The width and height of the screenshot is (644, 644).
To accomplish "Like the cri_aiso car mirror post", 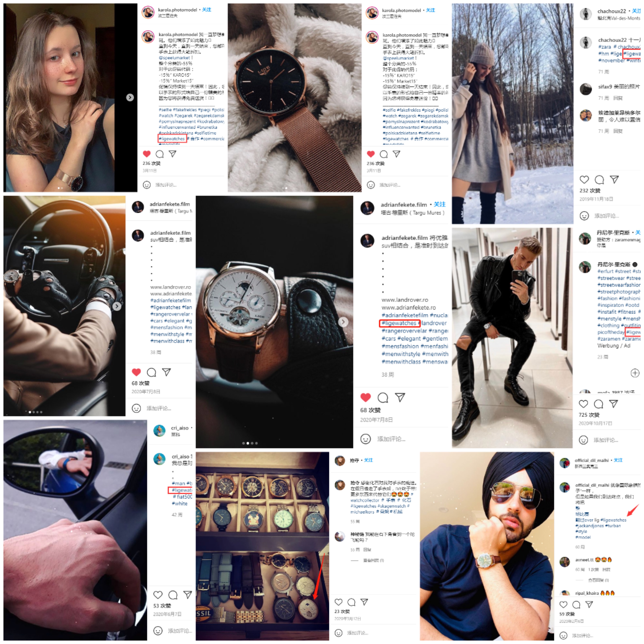I will [158, 595].
